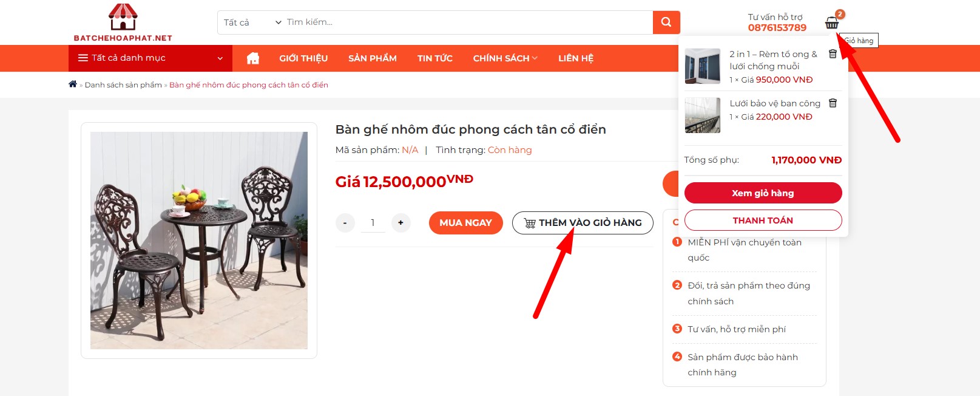Click into the Tìm kiếm search field
The image size is (980, 396).
pos(468,22)
